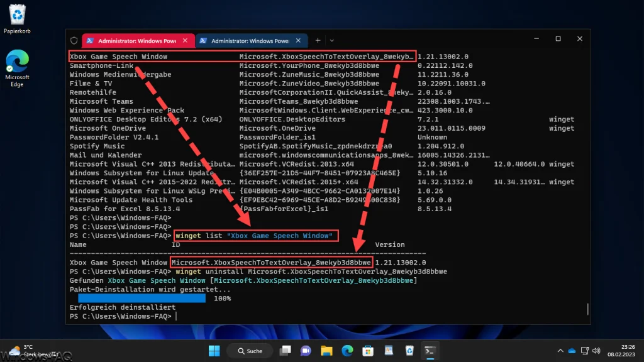644x362 pixels.
Task: Click 'Microsoft.OneDrive' package ID
Action: point(277,128)
